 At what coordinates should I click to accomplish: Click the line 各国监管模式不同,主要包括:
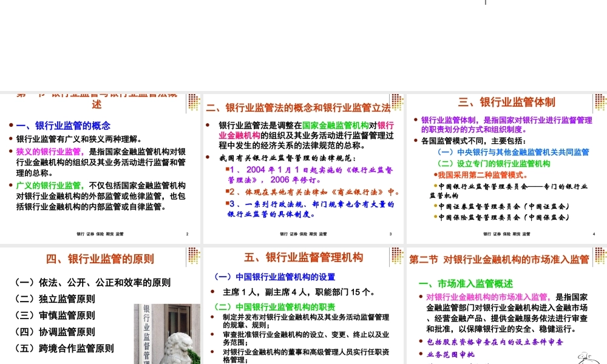pyautogui.click(x=473, y=141)
